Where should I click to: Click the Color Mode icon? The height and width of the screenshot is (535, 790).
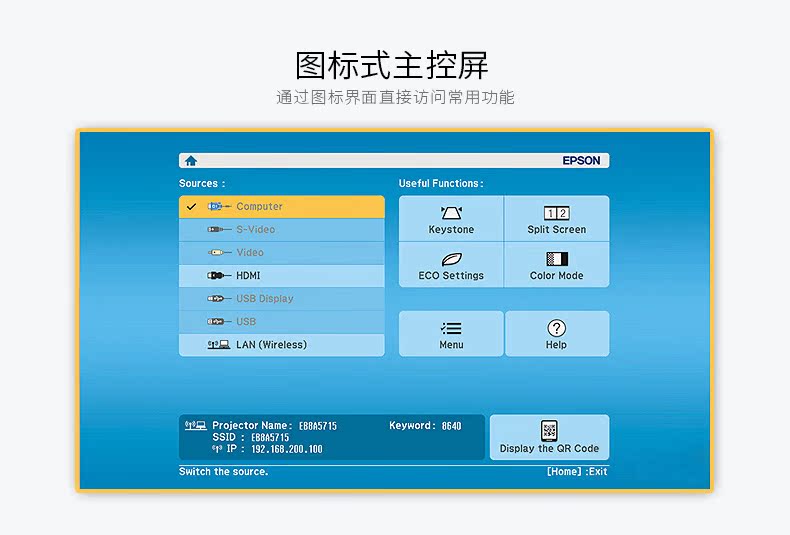click(x=557, y=259)
